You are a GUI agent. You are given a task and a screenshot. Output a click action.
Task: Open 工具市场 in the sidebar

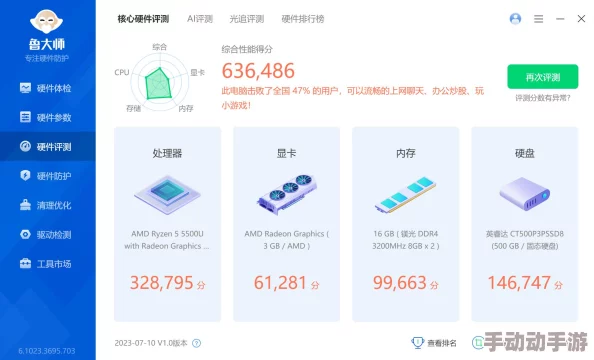48,264
